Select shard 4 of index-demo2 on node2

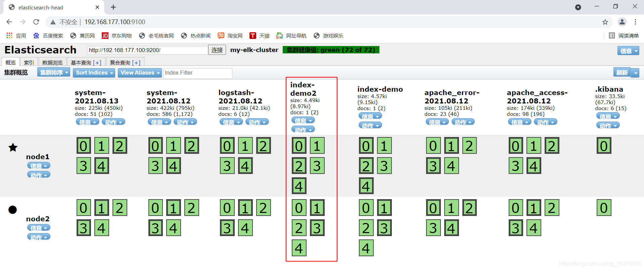click(x=299, y=248)
